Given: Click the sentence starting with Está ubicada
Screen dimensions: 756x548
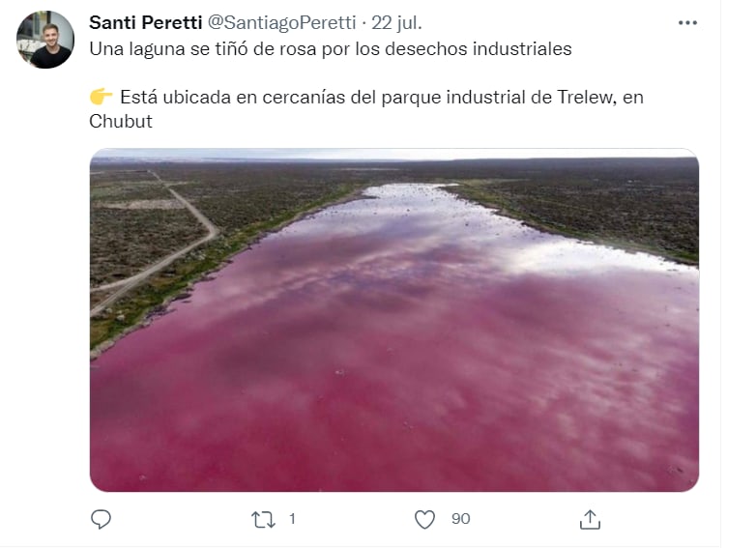Looking at the screenshot, I should tap(366, 109).
